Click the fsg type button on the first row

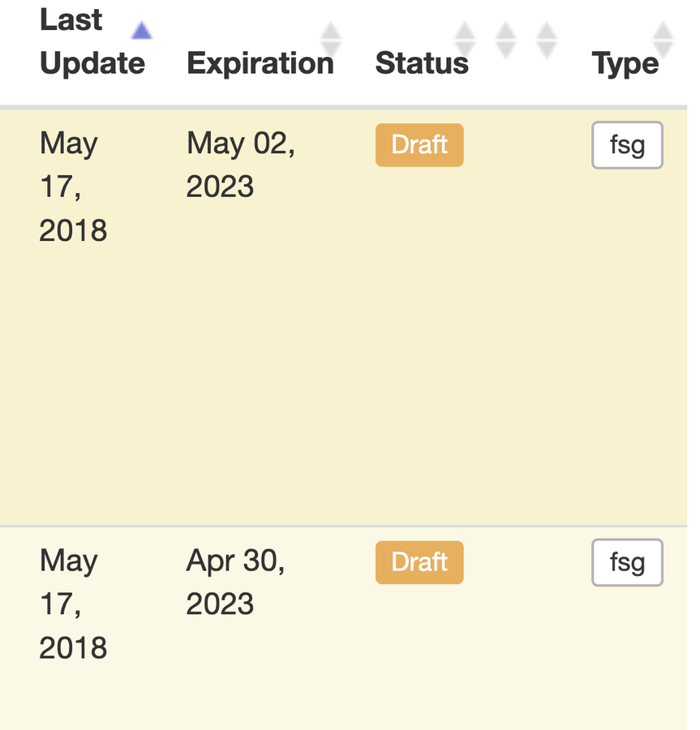627,144
